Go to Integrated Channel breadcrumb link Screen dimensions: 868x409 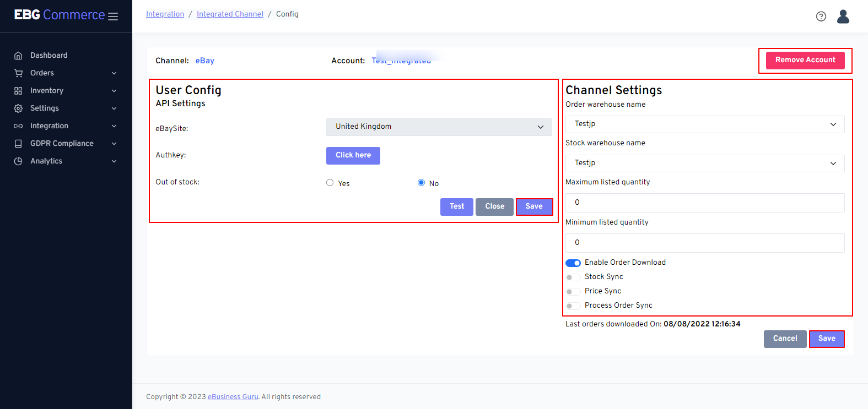pos(230,14)
